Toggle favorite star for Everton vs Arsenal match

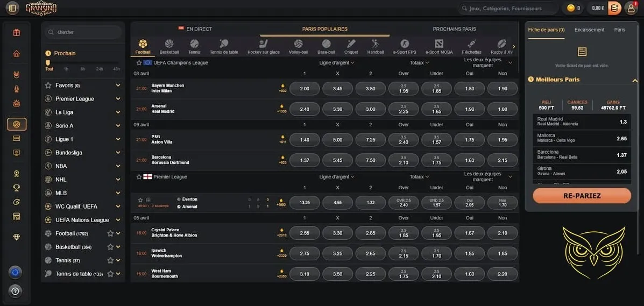(140, 200)
